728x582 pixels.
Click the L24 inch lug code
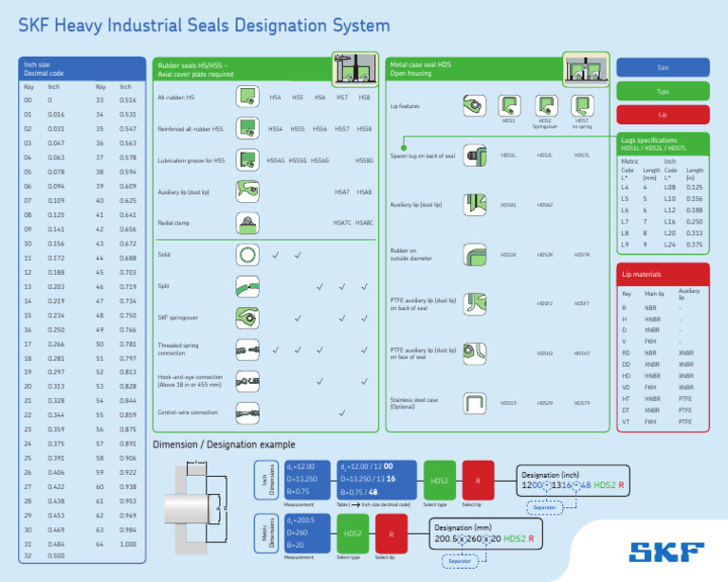click(670, 245)
